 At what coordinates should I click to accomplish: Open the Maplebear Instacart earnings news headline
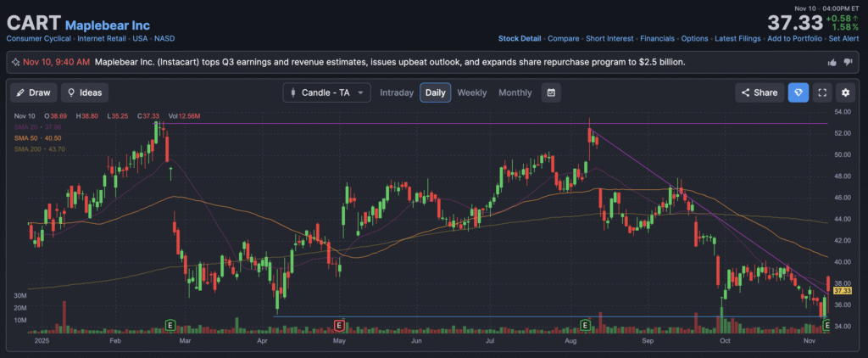coord(390,62)
